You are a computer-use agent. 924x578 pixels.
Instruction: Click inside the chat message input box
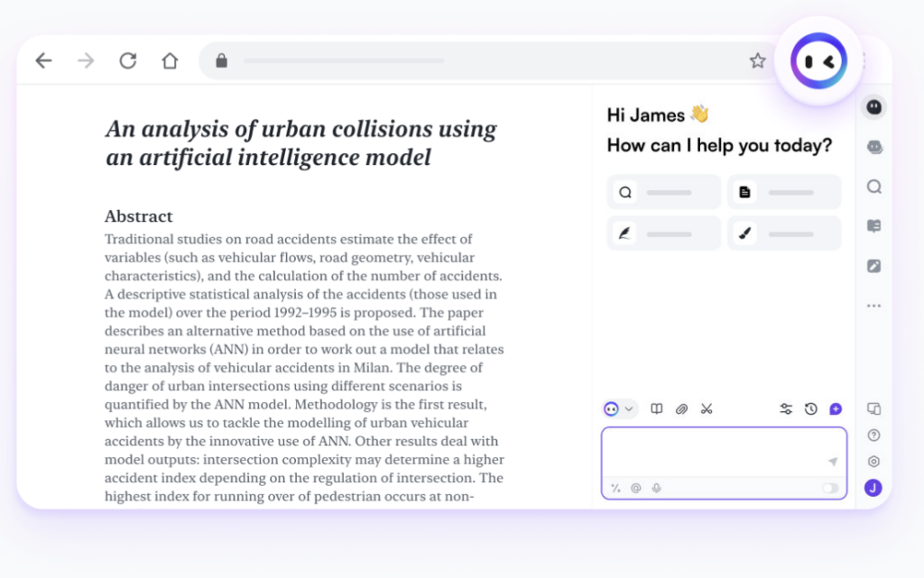click(713, 451)
